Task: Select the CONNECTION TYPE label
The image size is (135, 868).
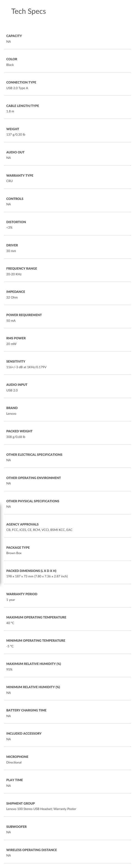Action: (21, 82)
